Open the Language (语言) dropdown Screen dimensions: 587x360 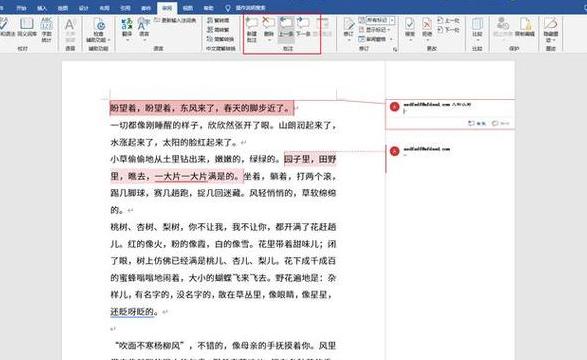(144, 29)
